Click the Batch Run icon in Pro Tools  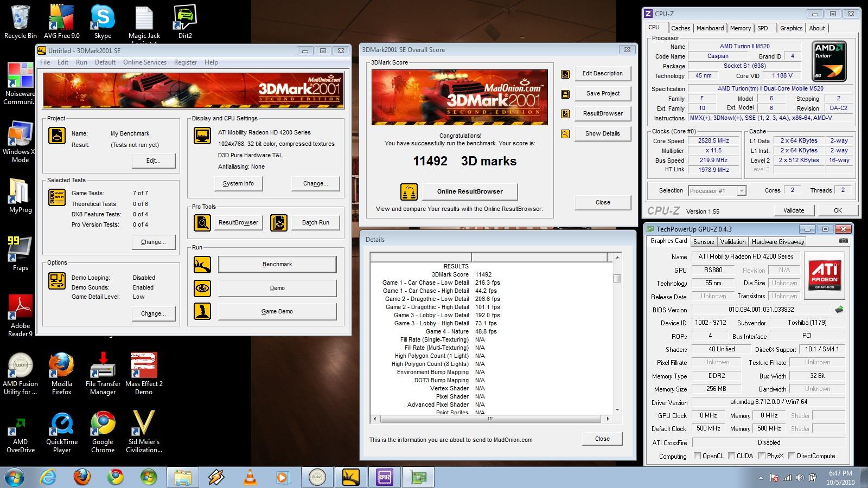click(x=279, y=222)
